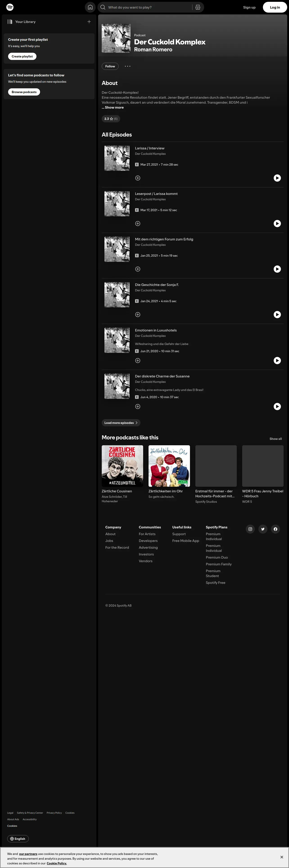This screenshot has height=868, width=289.
Task: Follow the Der Cuckold Komplex podcast
Action: coord(110,66)
